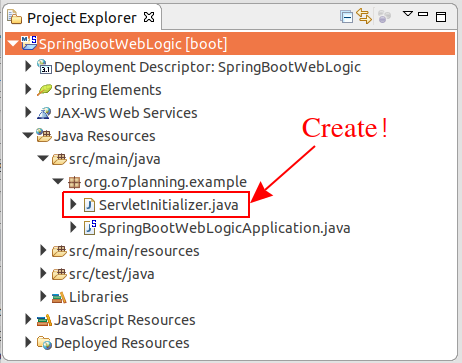Select the src/test/java source folder
Screen dimensions: 462x363
[x=112, y=274]
